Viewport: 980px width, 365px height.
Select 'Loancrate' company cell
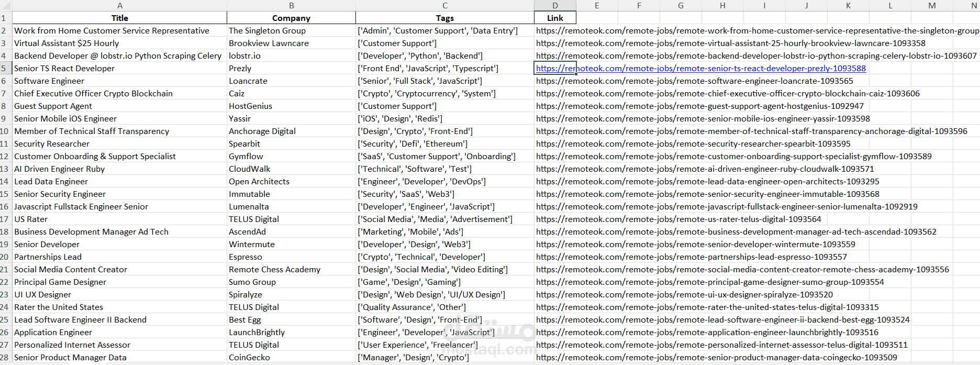coord(291,81)
